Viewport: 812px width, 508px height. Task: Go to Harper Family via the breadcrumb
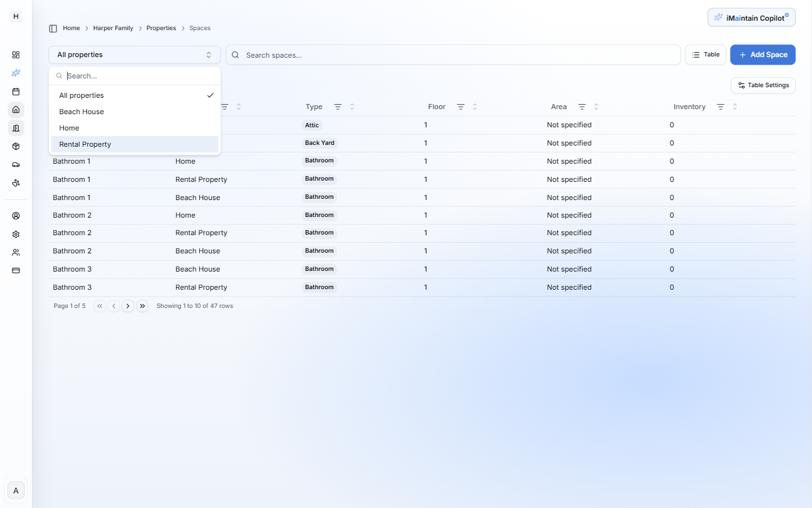pyautogui.click(x=113, y=28)
